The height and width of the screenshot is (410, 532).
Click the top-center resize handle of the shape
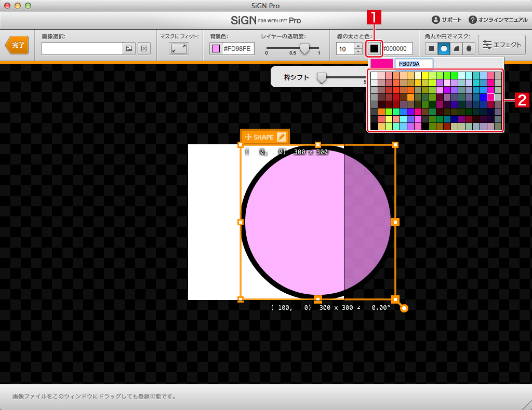[317, 145]
